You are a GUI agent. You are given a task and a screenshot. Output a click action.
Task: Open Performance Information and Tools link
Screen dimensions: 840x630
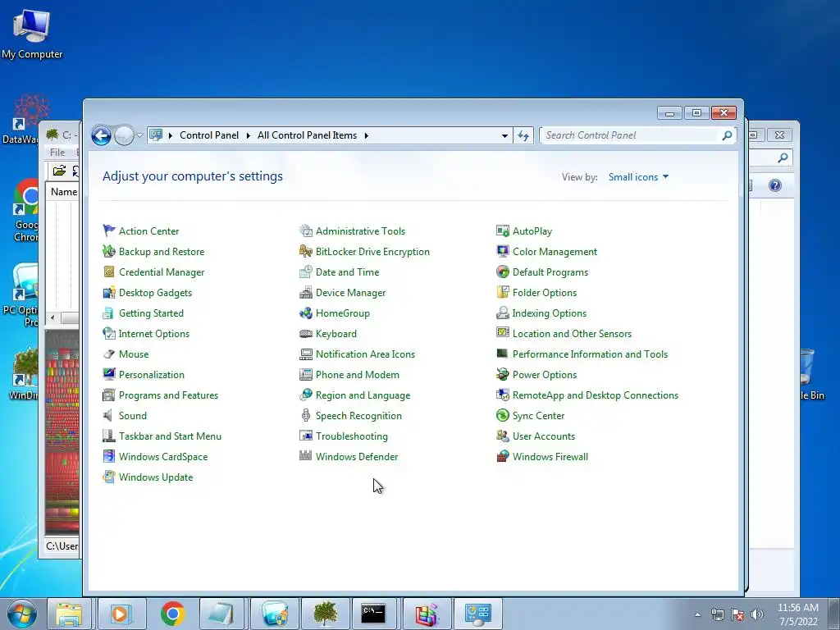pos(590,354)
